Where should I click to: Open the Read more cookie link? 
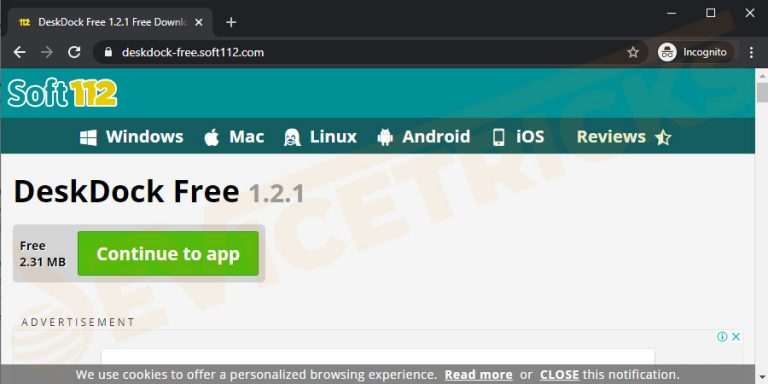[x=479, y=375]
